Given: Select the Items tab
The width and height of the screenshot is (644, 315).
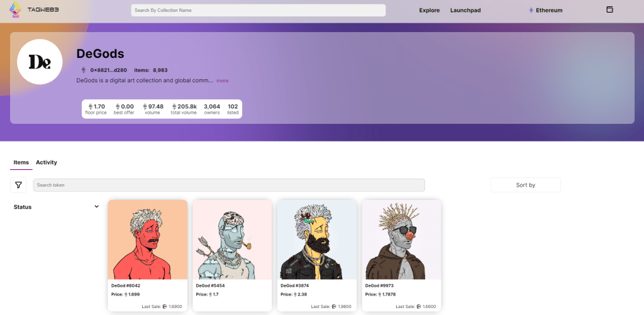Looking at the screenshot, I should (21, 162).
